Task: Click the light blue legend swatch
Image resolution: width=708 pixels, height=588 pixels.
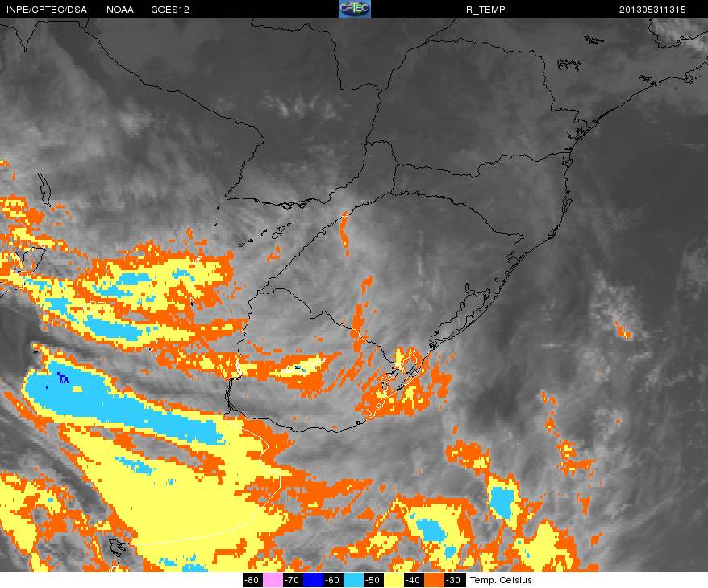Action: pos(354,580)
